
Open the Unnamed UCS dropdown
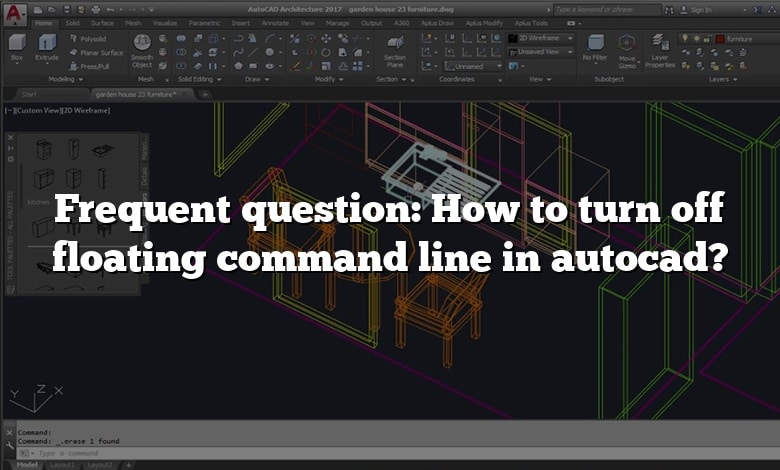tap(474, 66)
